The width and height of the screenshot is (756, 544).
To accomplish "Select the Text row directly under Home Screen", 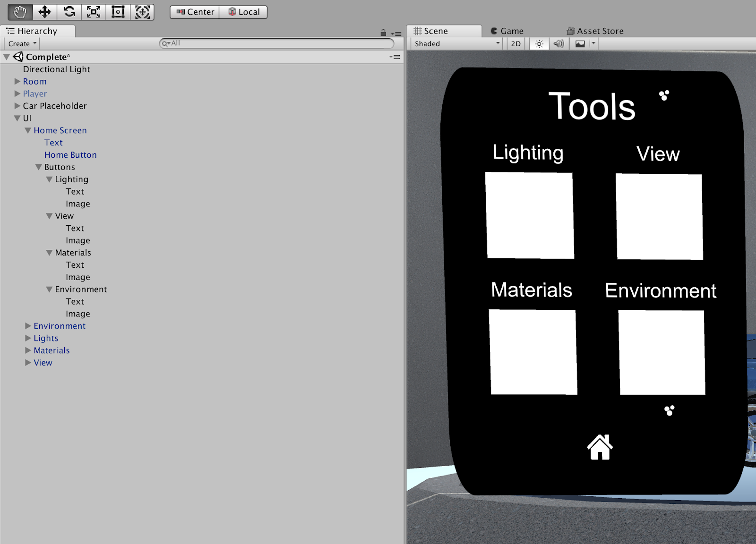I will [x=202, y=143].
